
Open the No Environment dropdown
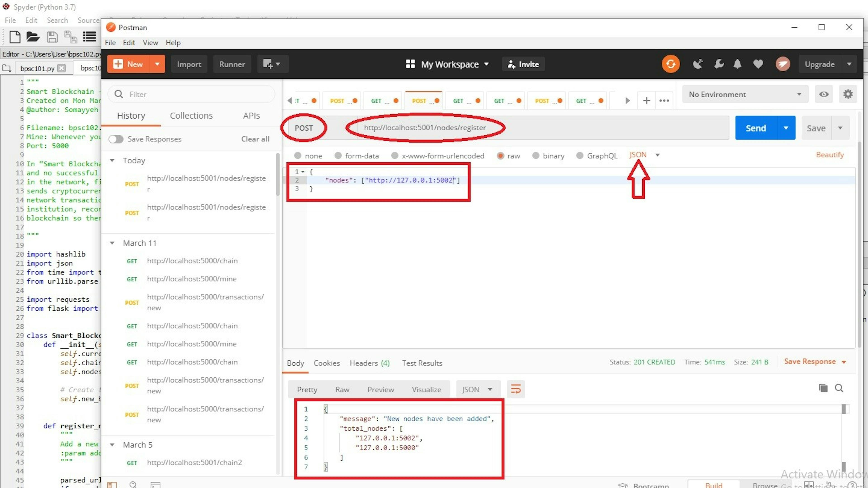[x=745, y=94]
